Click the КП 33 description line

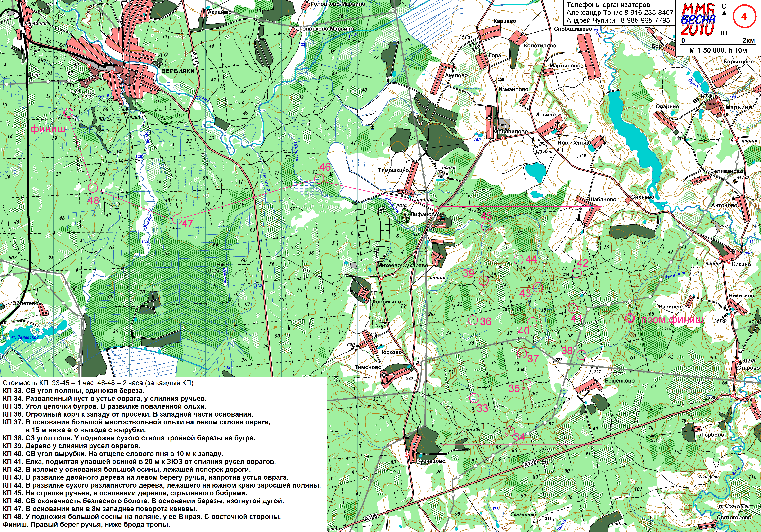click(74, 391)
